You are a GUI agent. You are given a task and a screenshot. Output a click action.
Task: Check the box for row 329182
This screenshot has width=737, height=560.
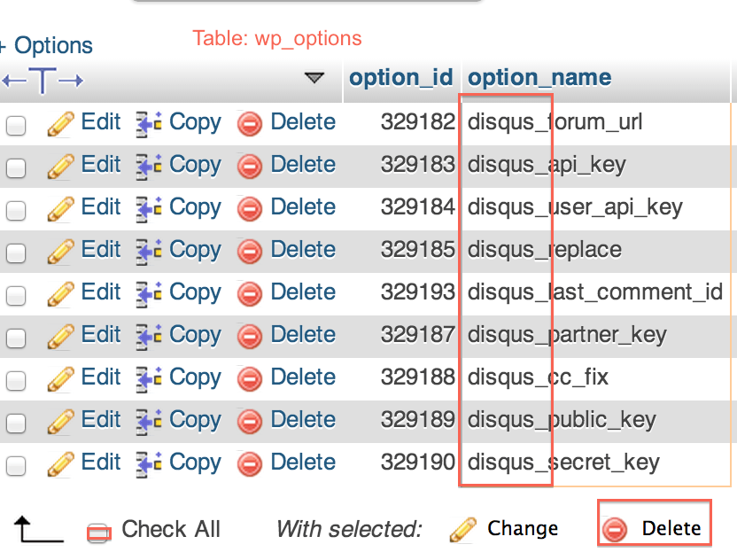(16, 126)
